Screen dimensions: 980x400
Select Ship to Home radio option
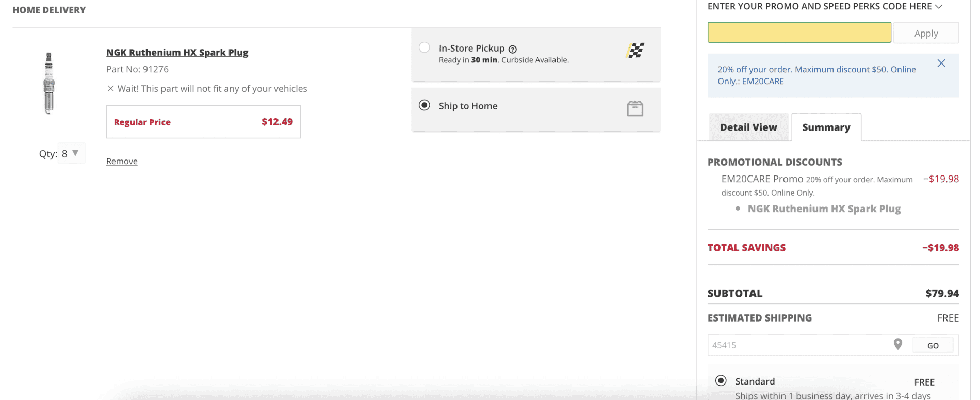(x=424, y=105)
